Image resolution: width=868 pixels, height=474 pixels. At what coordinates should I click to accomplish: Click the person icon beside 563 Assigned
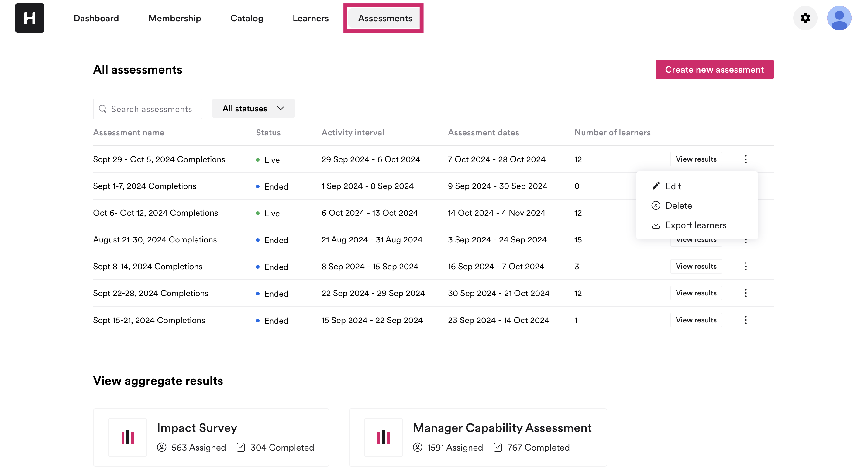coord(162,447)
